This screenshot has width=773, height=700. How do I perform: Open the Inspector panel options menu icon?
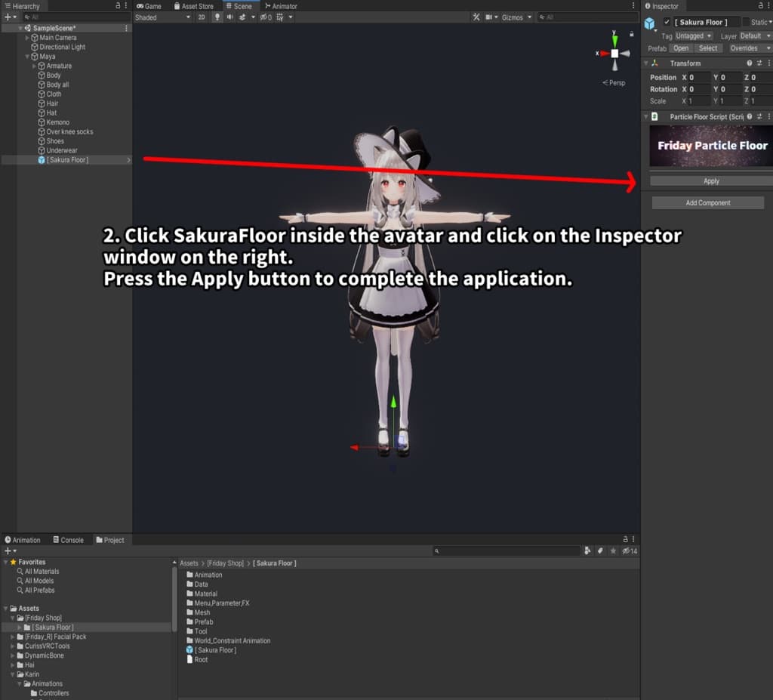tap(768, 6)
